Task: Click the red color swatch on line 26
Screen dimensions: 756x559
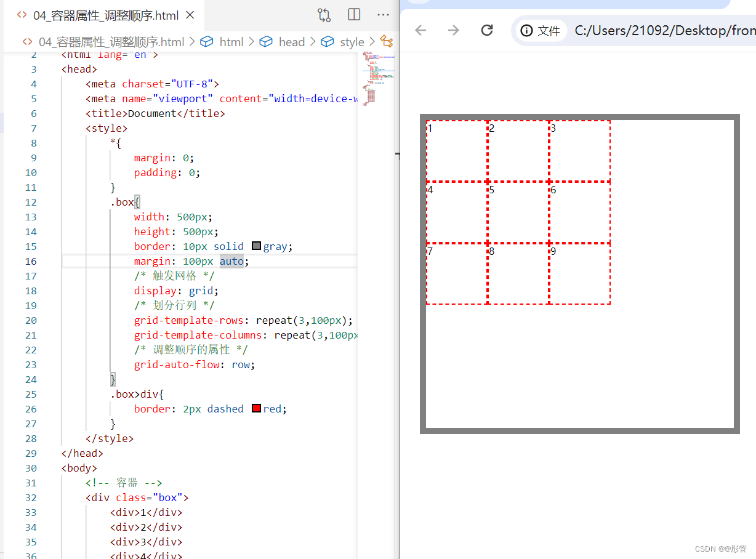Action: point(257,409)
